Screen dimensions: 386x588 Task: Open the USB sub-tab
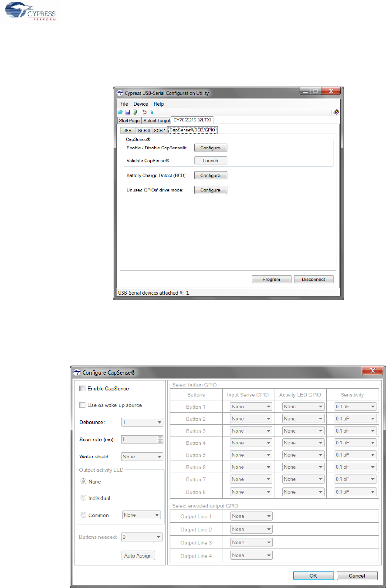[x=127, y=131]
